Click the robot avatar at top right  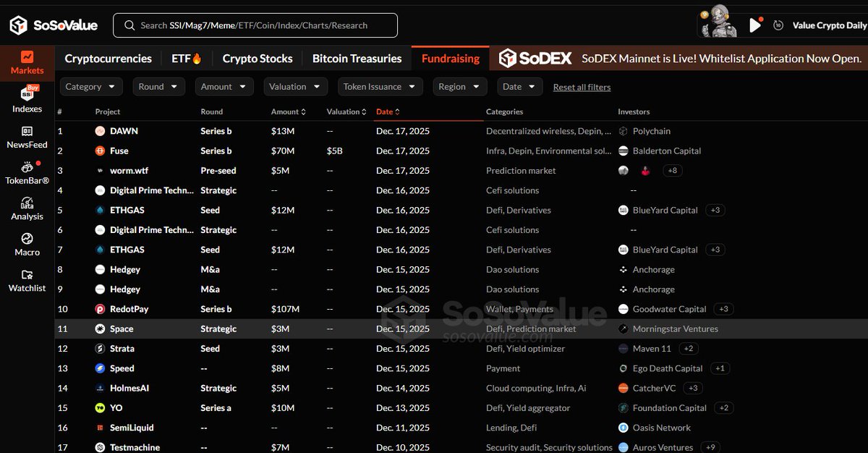coord(720,20)
